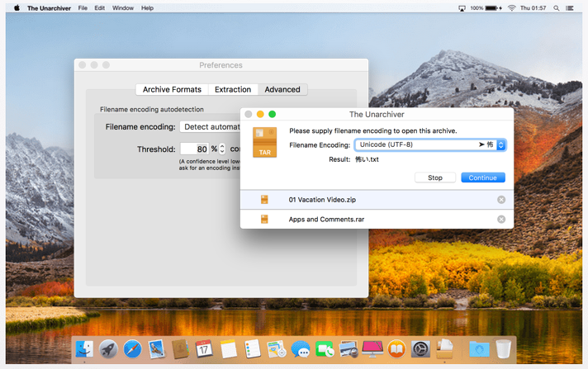The height and width of the screenshot is (369, 588).
Task: Open Notification Center list icon
Action: (x=570, y=8)
